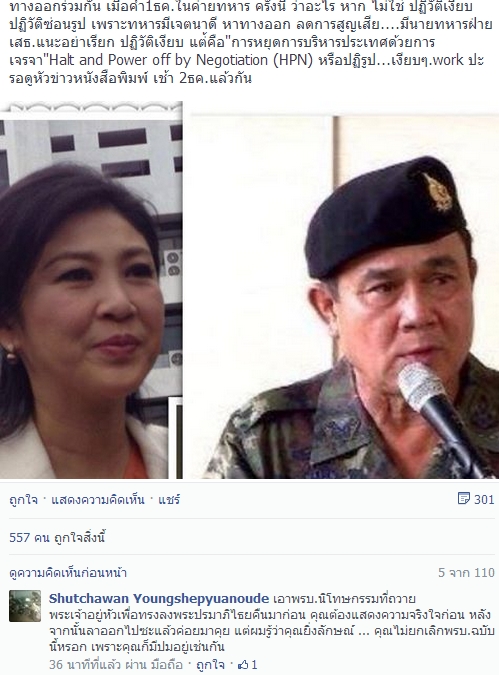Screen dimensions: 499x675
Task: Like the post using the ถูกใจ link
Action: [23, 500]
